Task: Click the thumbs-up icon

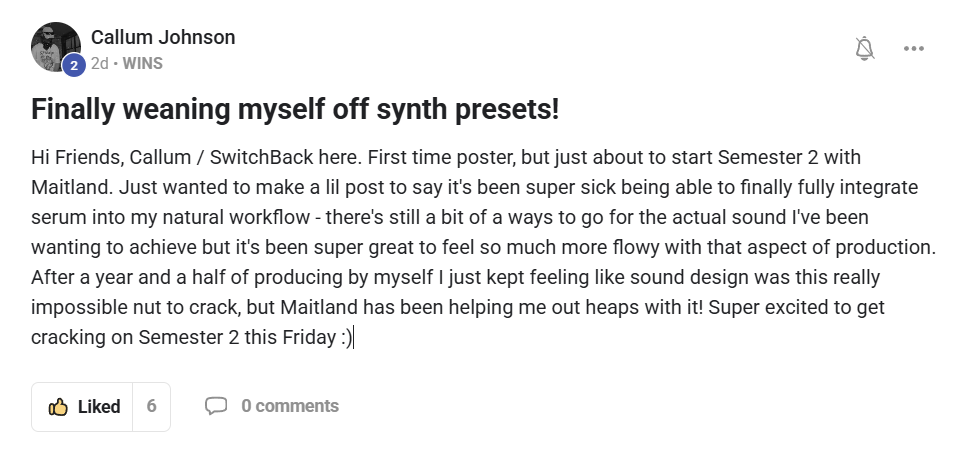Action: tap(58, 407)
